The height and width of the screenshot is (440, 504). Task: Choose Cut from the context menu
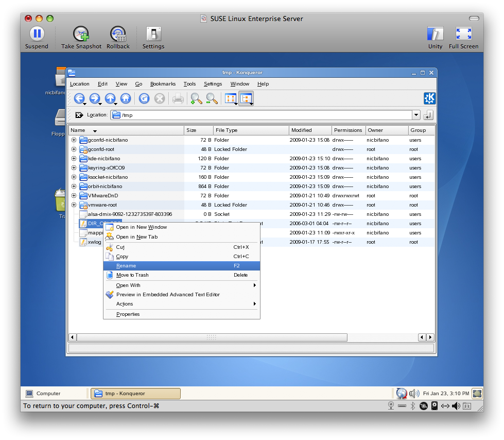pos(182,247)
